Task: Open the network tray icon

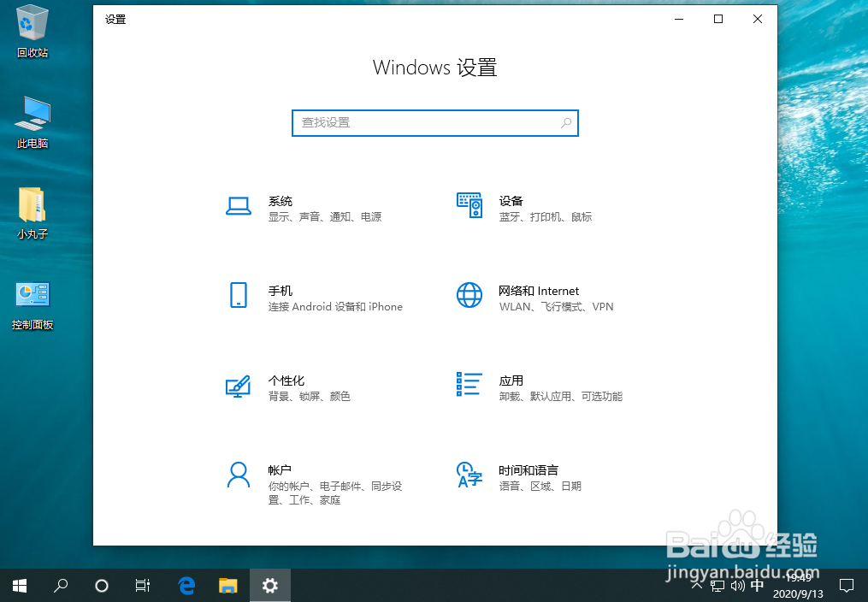Action: click(717, 586)
